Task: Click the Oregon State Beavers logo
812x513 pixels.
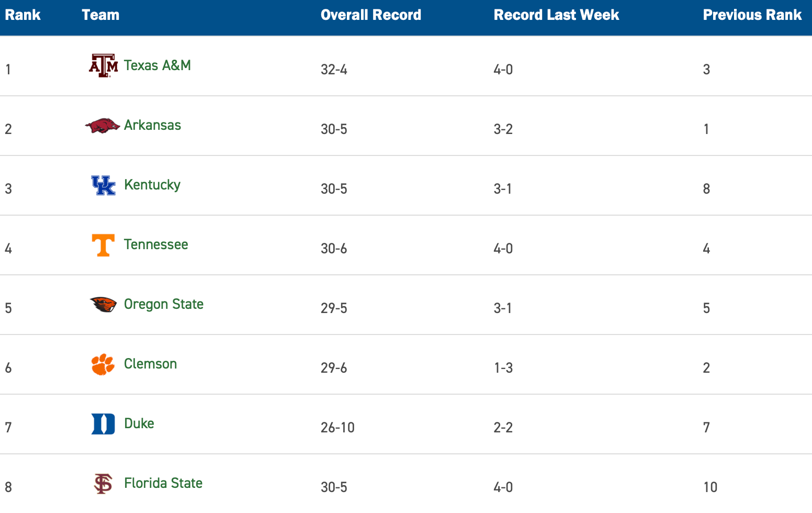Action: coord(103,305)
